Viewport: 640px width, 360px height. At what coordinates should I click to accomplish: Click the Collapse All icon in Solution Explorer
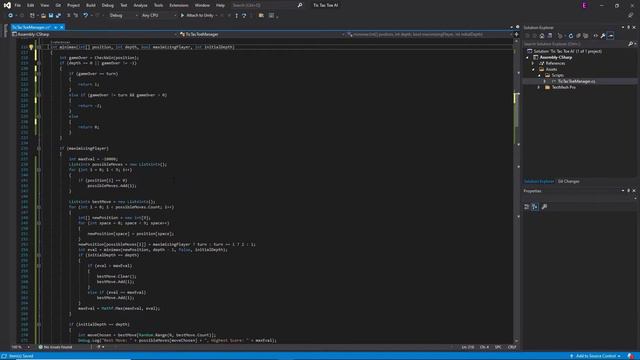578,36
